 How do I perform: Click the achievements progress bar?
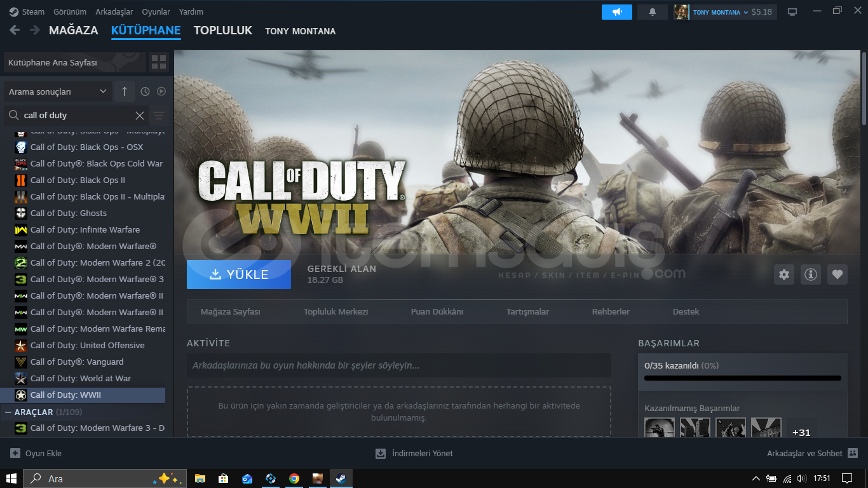(743, 378)
